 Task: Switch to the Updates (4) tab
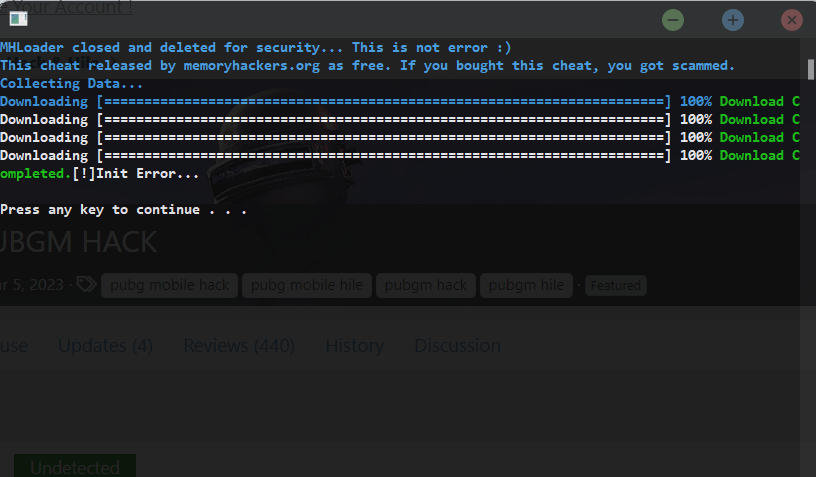pos(106,345)
